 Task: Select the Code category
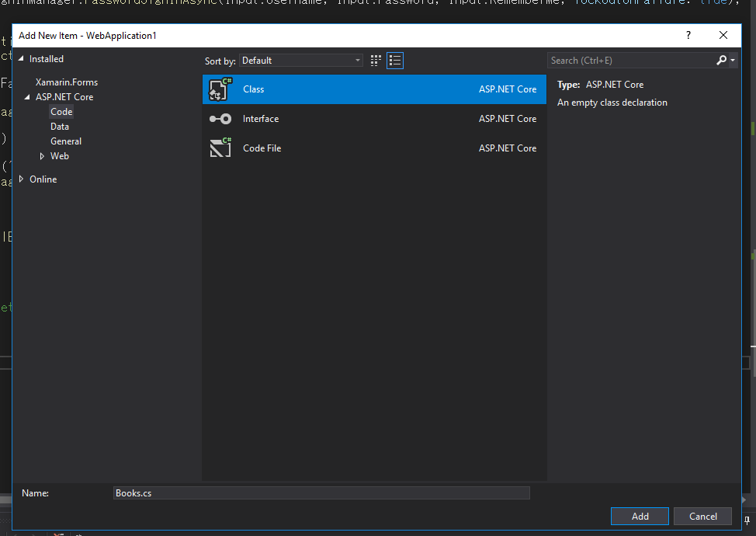(x=61, y=111)
